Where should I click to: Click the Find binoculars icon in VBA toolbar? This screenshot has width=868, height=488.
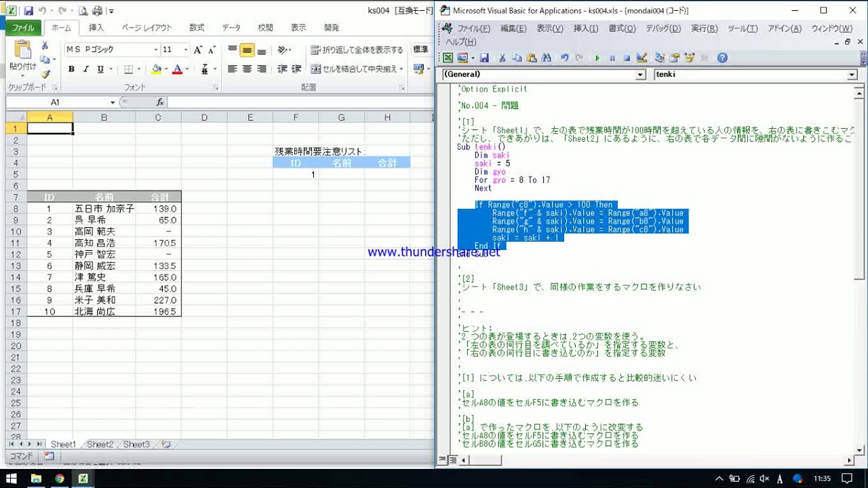(547, 58)
